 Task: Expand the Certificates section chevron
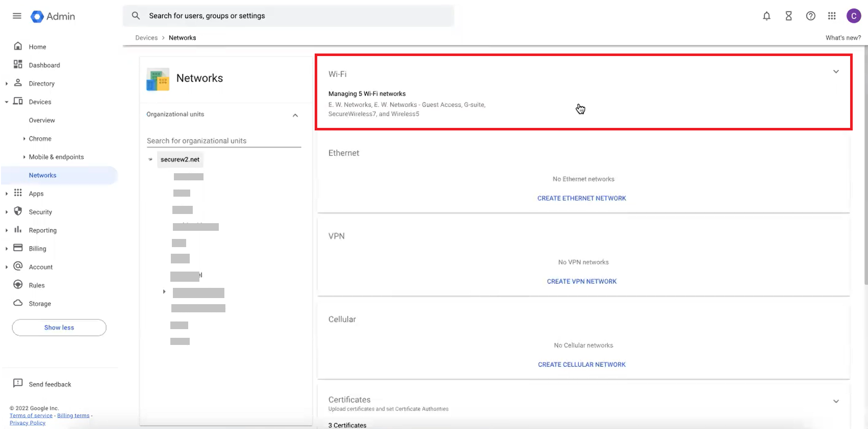click(835, 401)
